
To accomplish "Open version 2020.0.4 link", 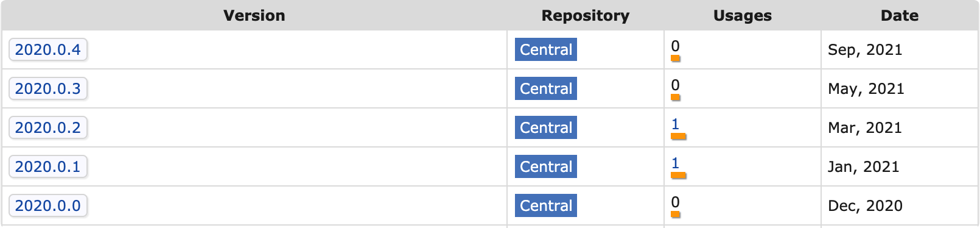I will [48, 49].
